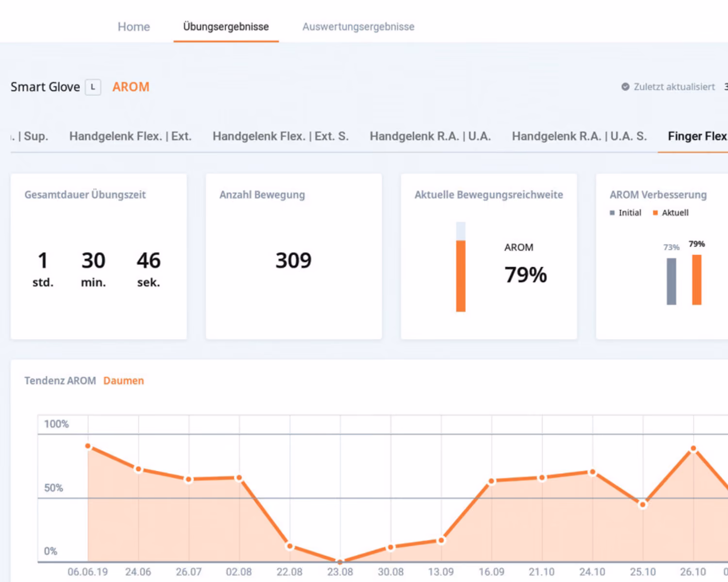The image size is (728, 582).
Task: Click the Smart Glove title
Action: pos(45,87)
